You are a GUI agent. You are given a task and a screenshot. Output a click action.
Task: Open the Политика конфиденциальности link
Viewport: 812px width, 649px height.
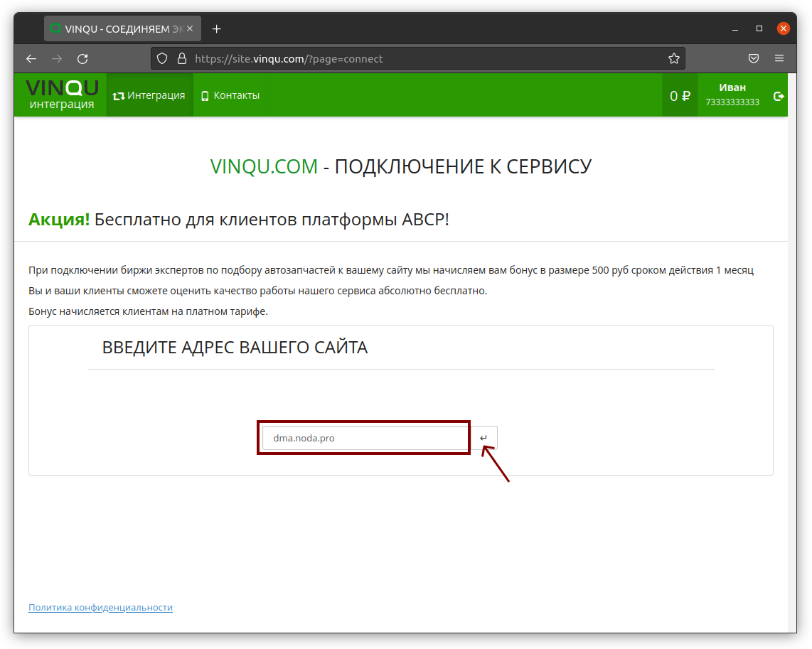(x=100, y=607)
